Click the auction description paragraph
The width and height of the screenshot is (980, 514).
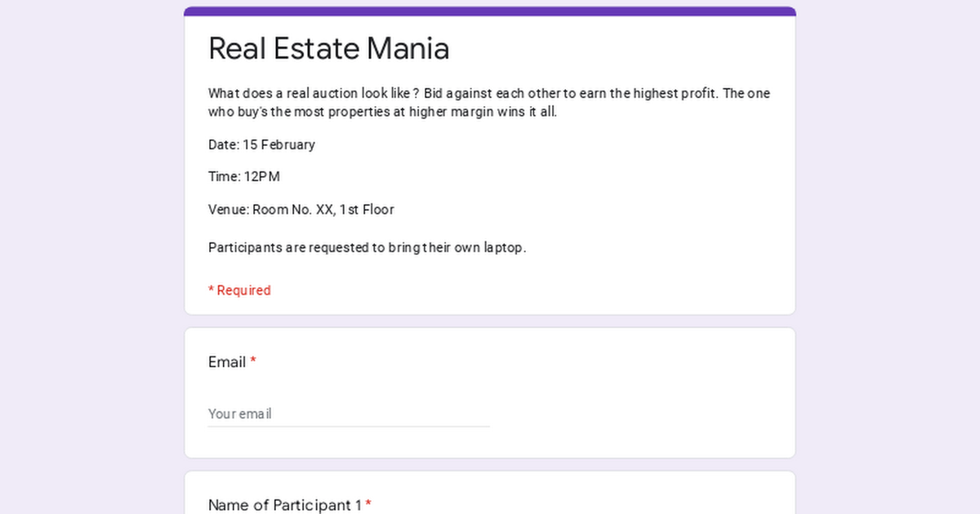pos(488,103)
